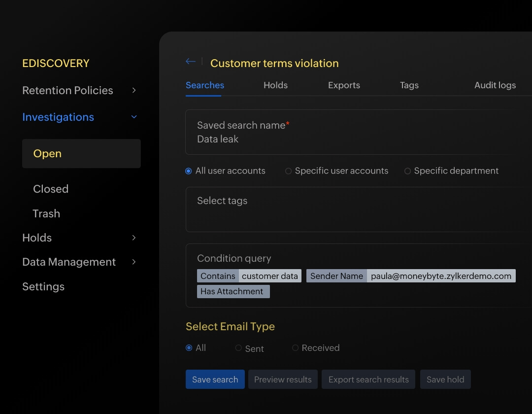
Task: Open the Exports tab
Action: 344,85
